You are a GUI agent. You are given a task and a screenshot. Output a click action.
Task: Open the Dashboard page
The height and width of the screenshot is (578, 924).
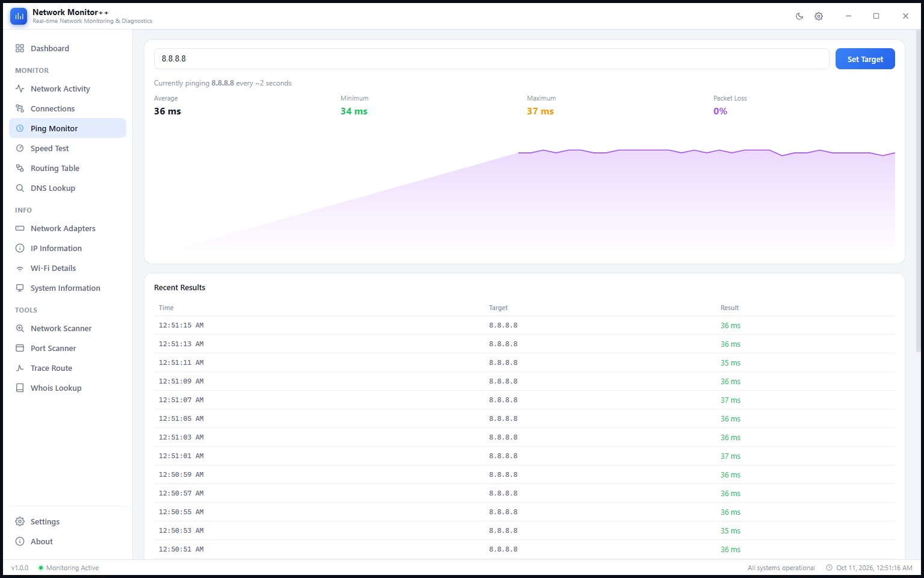coord(67,48)
